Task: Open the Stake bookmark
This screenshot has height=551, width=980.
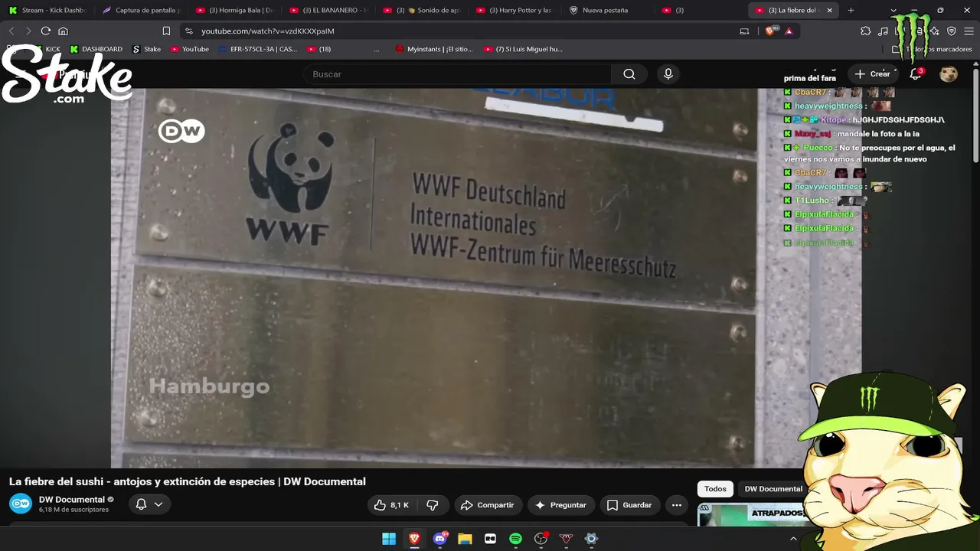Action: coord(147,49)
